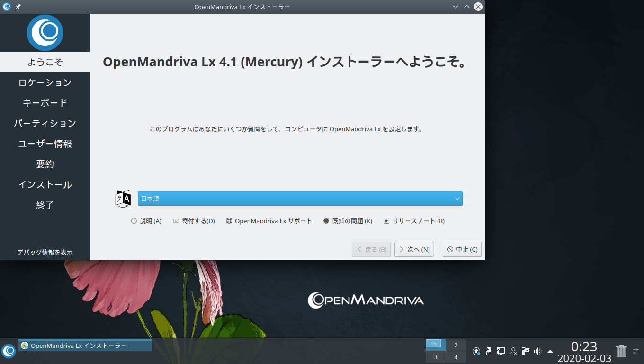Open the 寄付する(D) donate link
Image resolution: width=644 pixels, height=364 pixels.
tap(194, 221)
